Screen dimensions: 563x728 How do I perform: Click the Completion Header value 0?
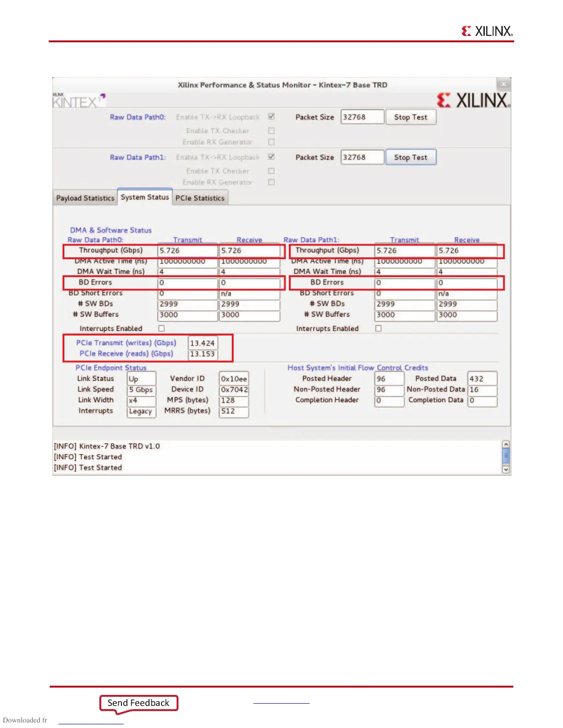coord(389,401)
